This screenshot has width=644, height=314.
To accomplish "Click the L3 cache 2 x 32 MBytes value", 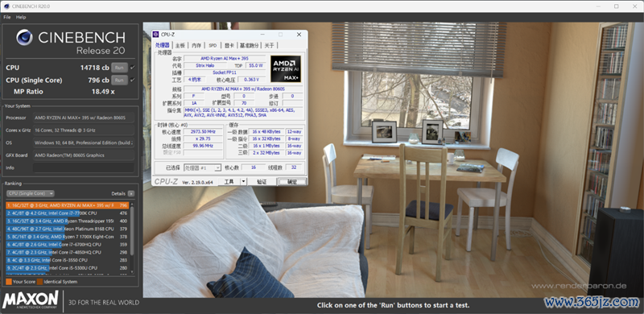I will pyautogui.click(x=266, y=152).
